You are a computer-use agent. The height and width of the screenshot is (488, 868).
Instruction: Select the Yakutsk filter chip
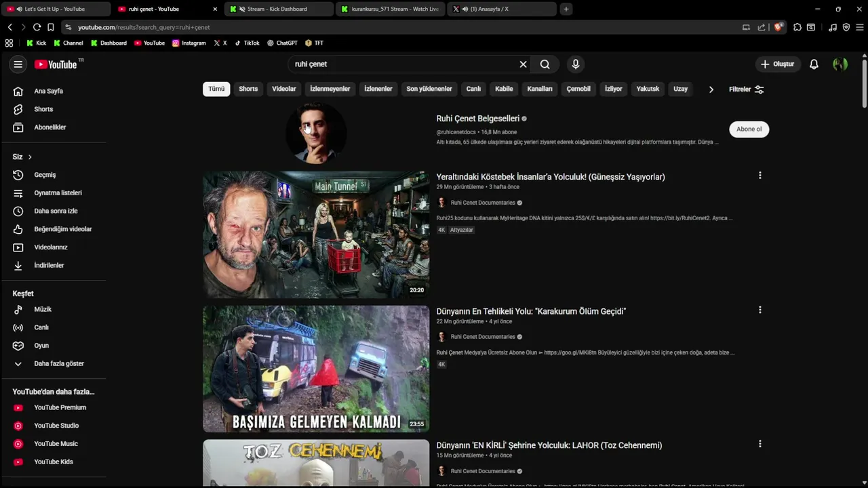[x=648, y=89]
